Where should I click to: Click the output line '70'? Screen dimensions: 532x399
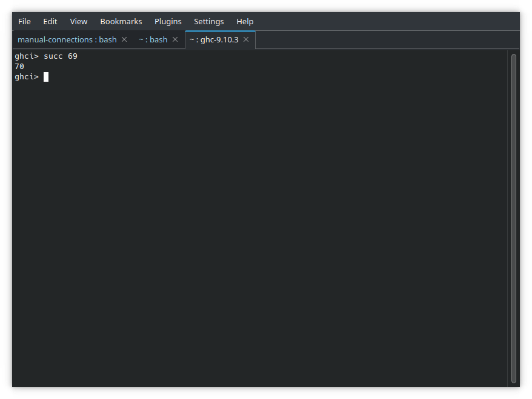[x=19, y=67]
